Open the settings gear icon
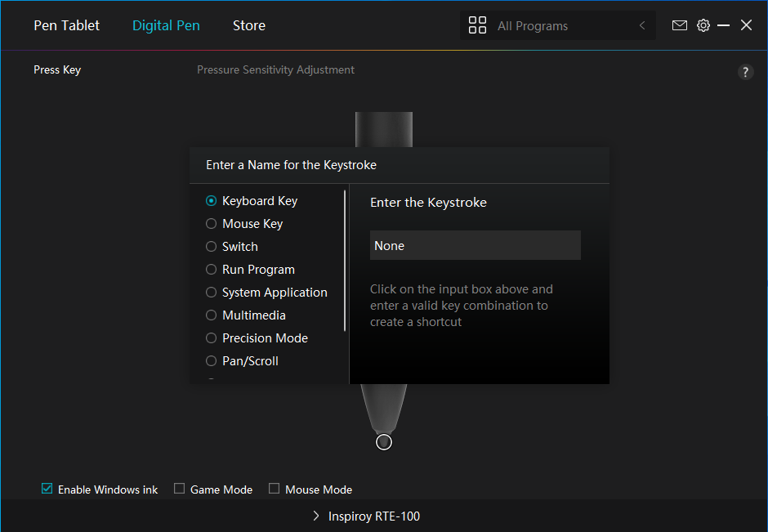Image resolution: width=768 pixels, height=532 pixels. click(x=703, y=25)
